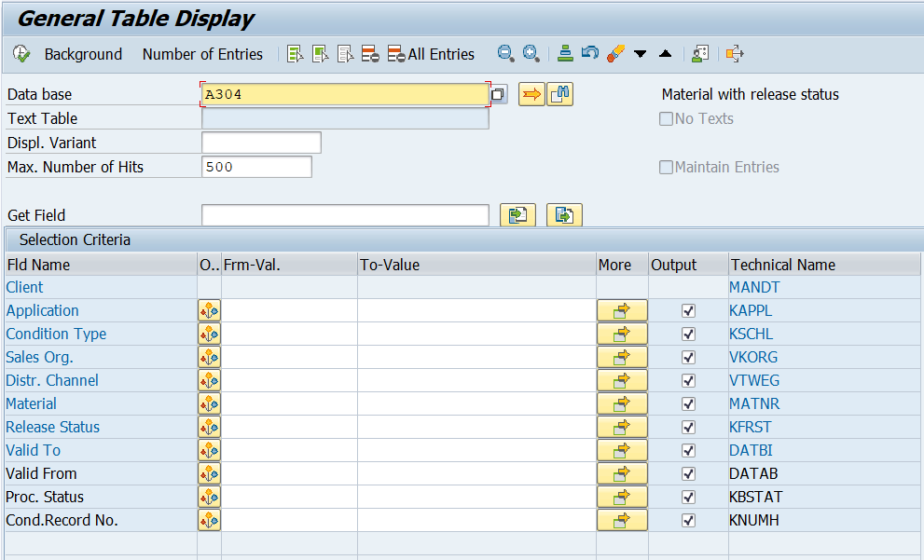Click first green Get Field button

pyautogui.click(x=518, y=215)
